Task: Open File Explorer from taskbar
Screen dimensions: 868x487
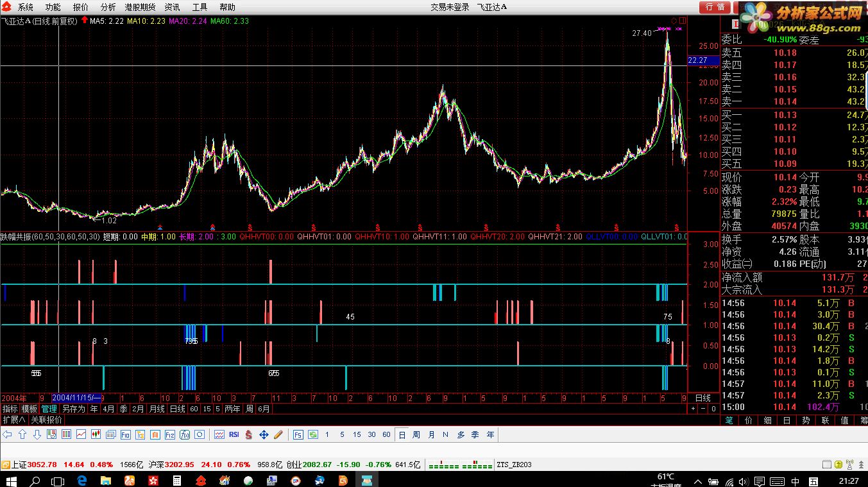Action: pyautogui.click(x=106, y=480)
